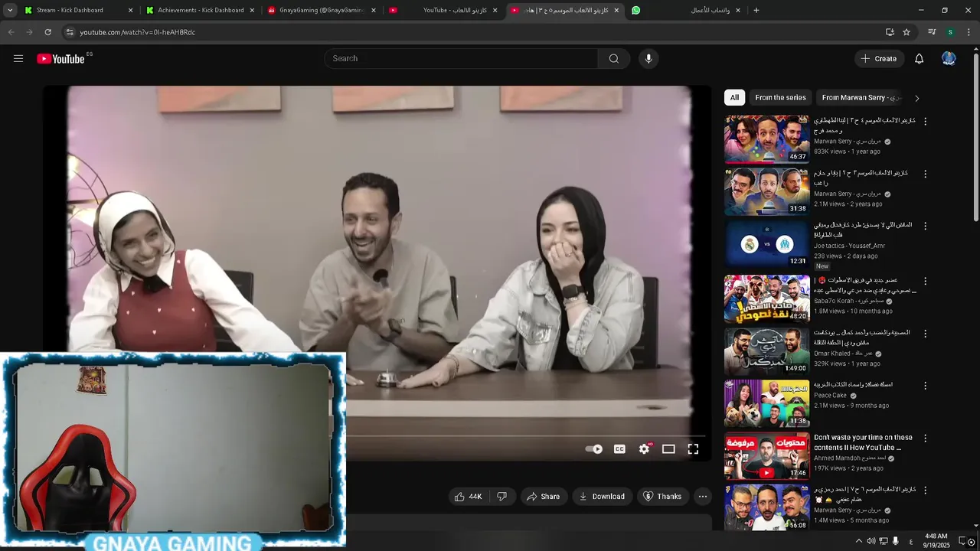Viewport: 980px width, 551px height.
Task: Open the 'Don't waste your time on these contents' title
Action: click(863, 442)
